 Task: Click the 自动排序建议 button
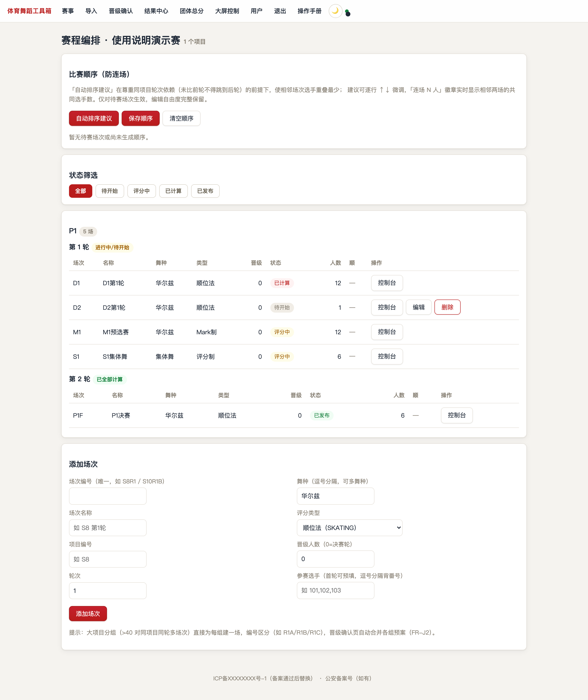pos(94,118)
